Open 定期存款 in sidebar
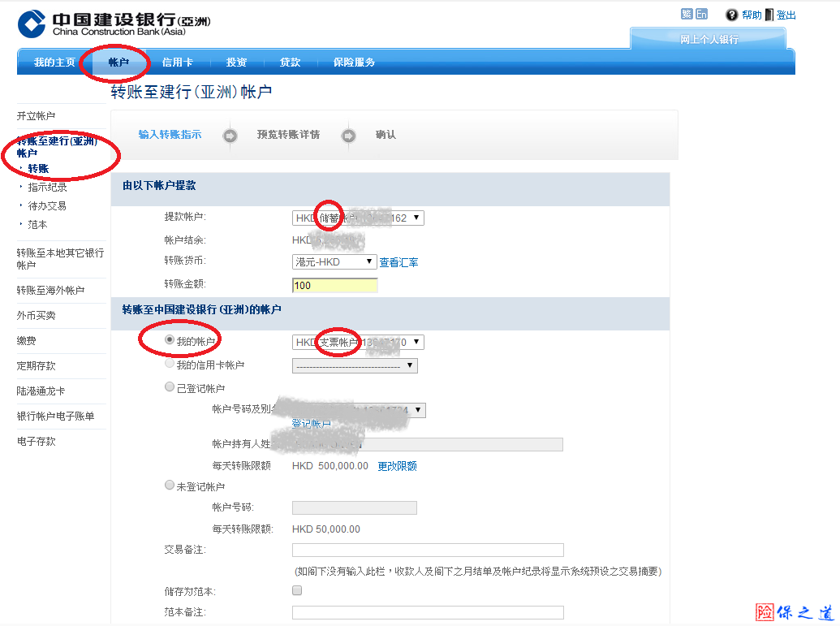The image size is (840, 626). tap(36, 366)
